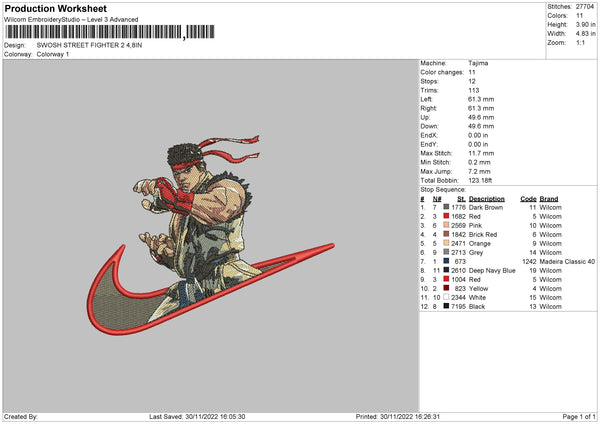Select the Grey 2713 swatch
This screenshot has height=424, width=600.
pyautogui.click(x=446, y=252)
